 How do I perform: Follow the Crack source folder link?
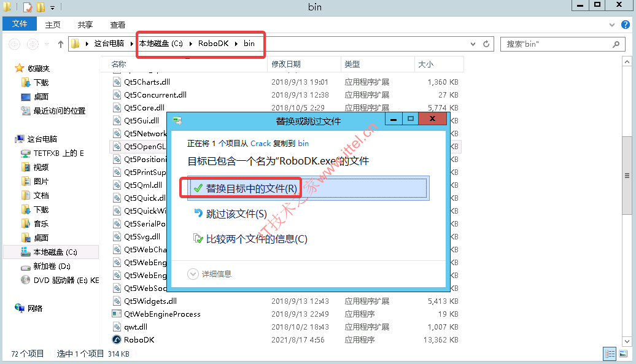pyautogui.click(x=260, y=144)
